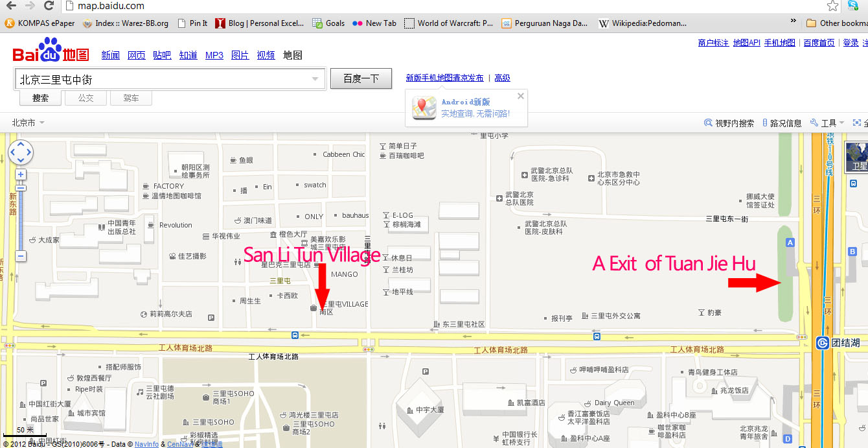Screen dimensions: 868x448
Task: Click the Baidu Maps paw logo
Action: [51, 49]
